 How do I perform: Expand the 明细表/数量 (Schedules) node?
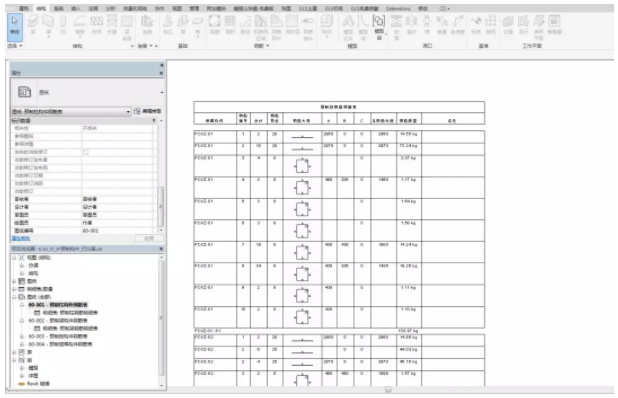14,289
